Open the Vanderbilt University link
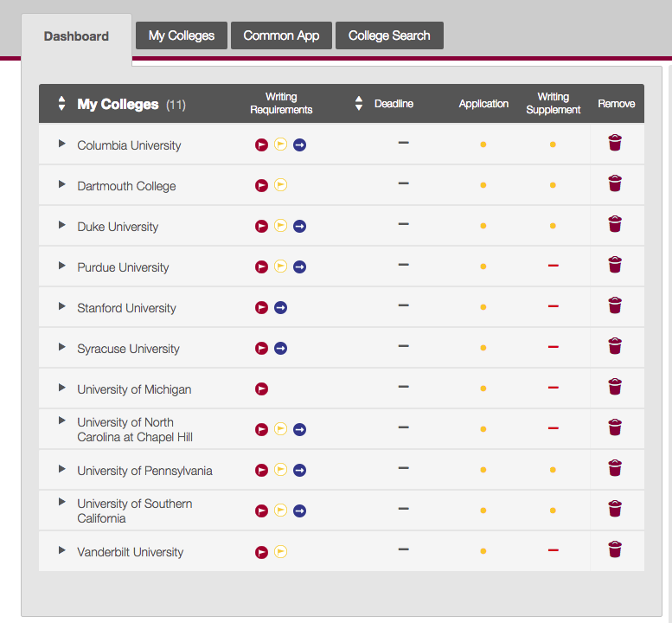This screenshot has height=623, width=672. [x=131, y=552]
